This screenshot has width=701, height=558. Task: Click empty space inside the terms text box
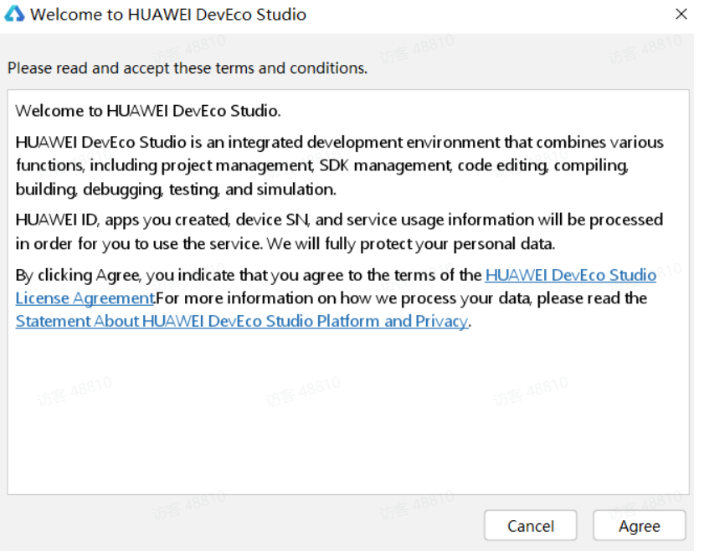tap(348, 420)
